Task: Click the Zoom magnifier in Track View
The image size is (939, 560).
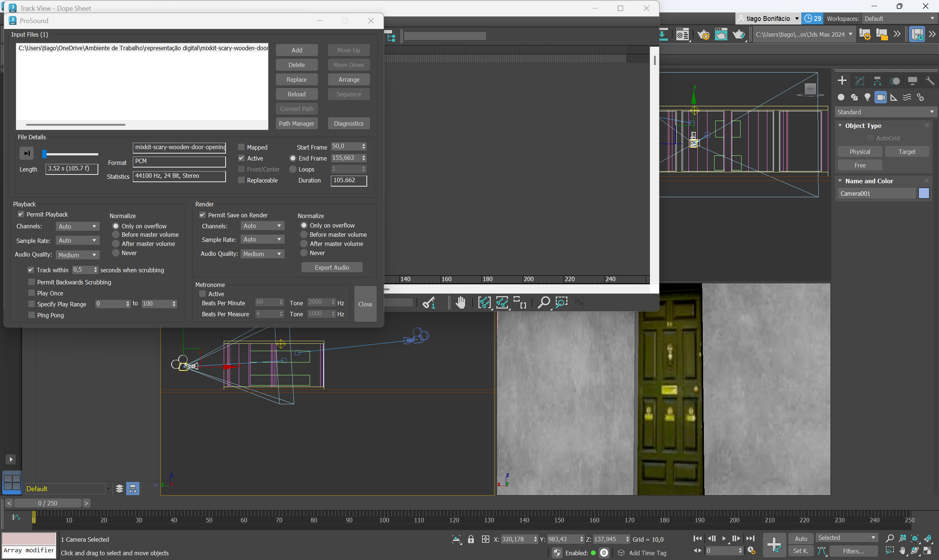Action: 543,303
